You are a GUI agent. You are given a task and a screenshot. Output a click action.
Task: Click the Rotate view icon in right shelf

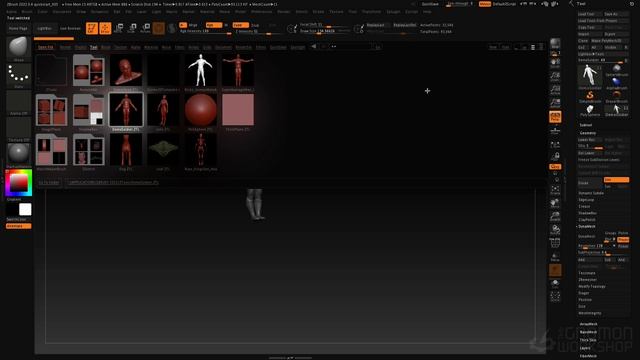tap(555, 230)
